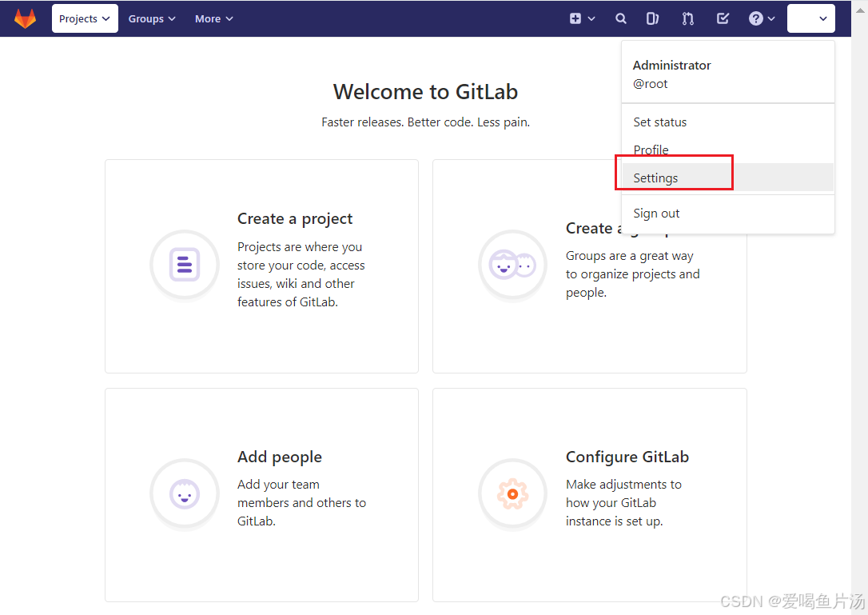Expand the chevron next to Help icon
This screenshot has height=615, width=868.
pyautogui.click(x=771, y=18)
